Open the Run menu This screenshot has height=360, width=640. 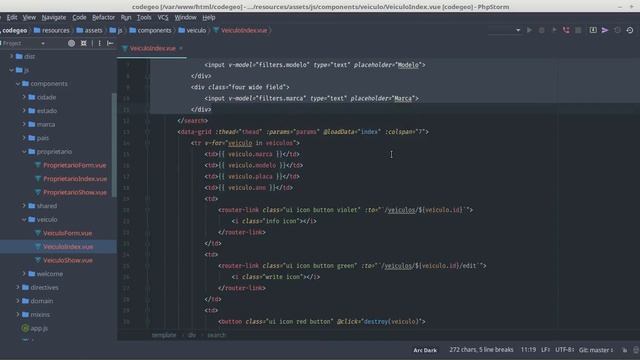coord(126,18)
